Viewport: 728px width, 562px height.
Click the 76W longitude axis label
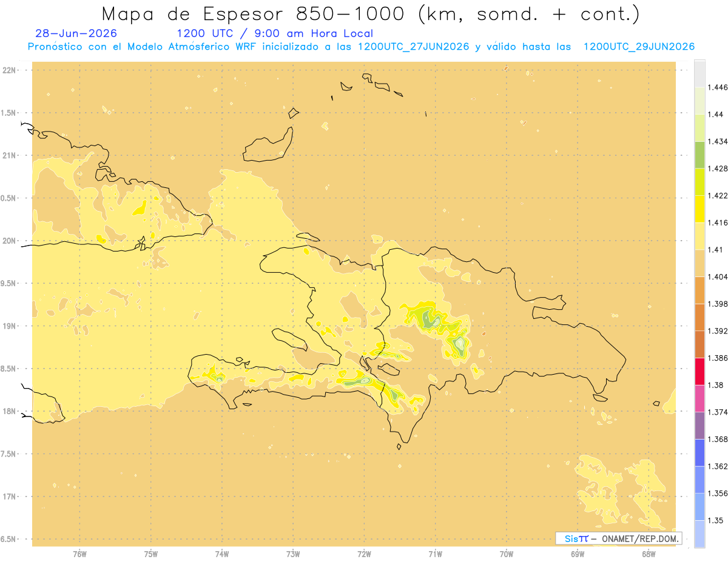79,554
